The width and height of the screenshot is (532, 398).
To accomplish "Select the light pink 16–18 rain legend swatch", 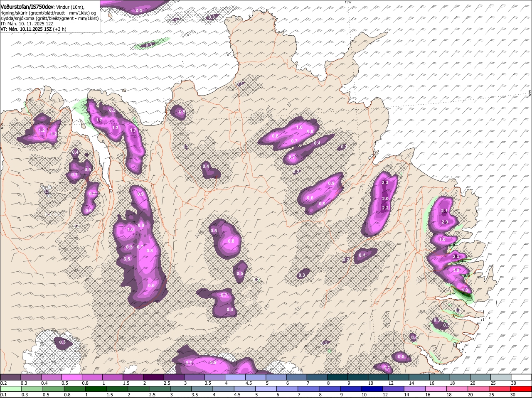I will (437, 389).
